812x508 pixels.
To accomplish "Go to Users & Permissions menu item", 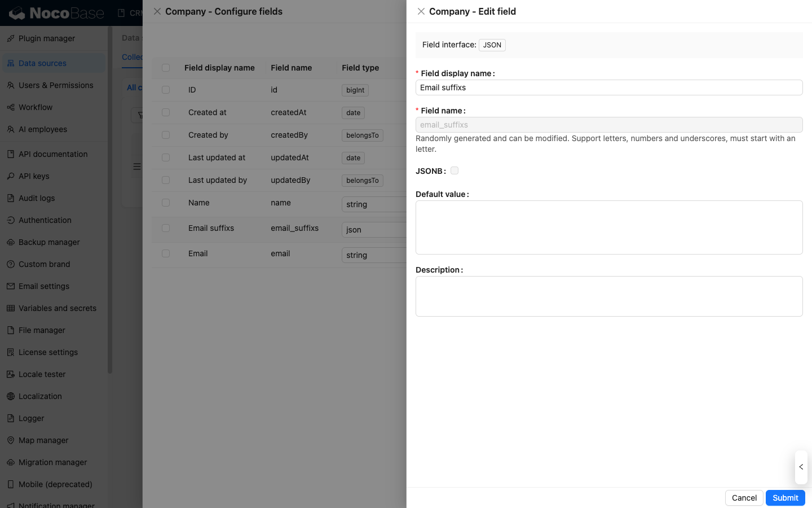I will pos(56,85).
